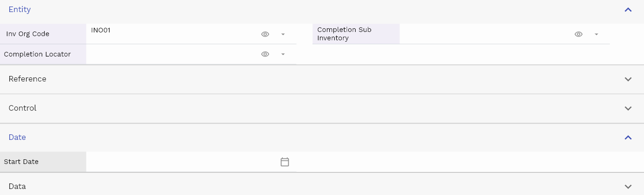Image resolution: width=644 pixels, height=195 pixels.
Task: Open the Completion Locator dropdown arrow
Action: click(x=283, y=54)
